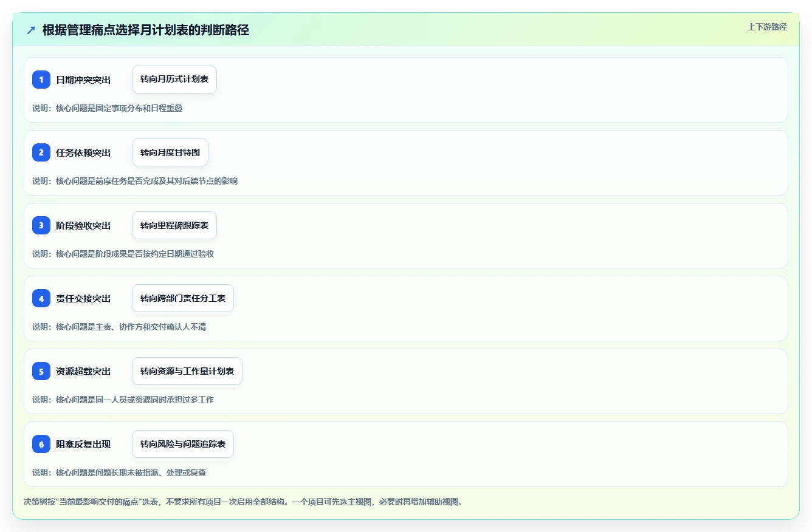Screen dimensions: 812x532
Task: Click the 转向月度甘特图 button
Action: tap(170, 152)
